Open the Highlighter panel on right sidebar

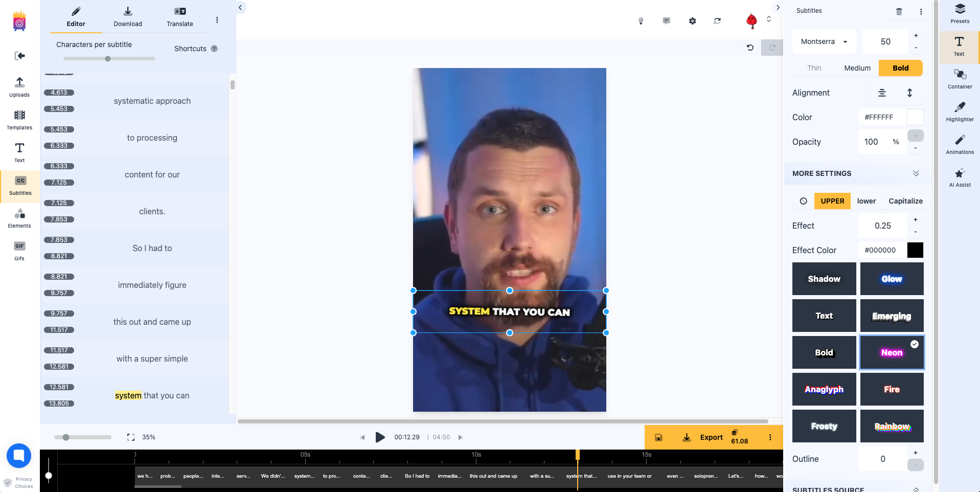pyautogui.click(x=959, y=111)
